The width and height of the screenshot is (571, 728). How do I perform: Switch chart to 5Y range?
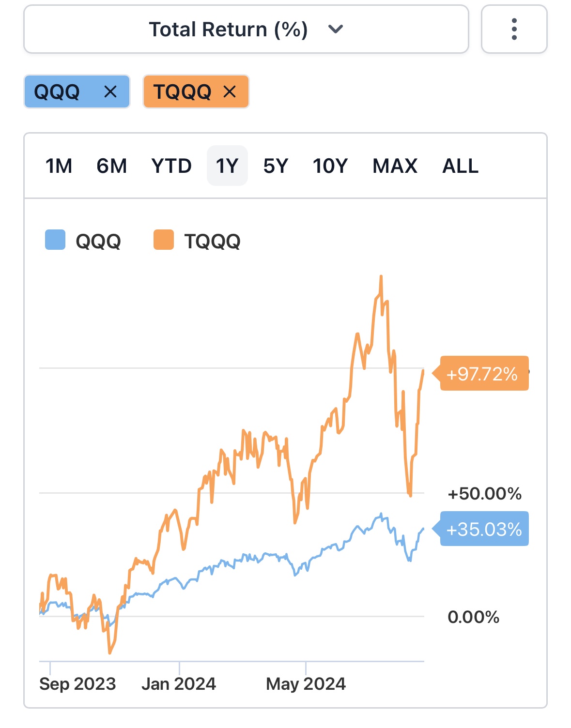[276, 166]
